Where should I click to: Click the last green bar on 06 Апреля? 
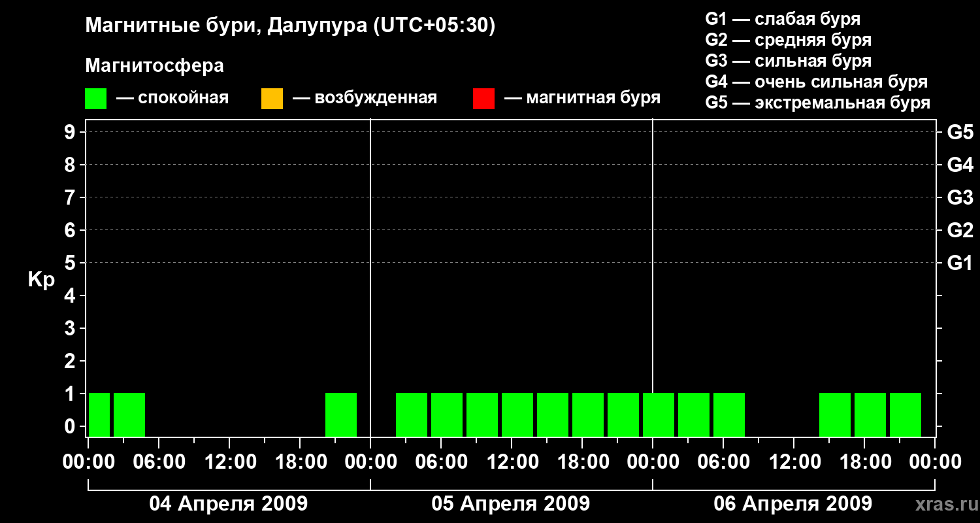(906, 414)
